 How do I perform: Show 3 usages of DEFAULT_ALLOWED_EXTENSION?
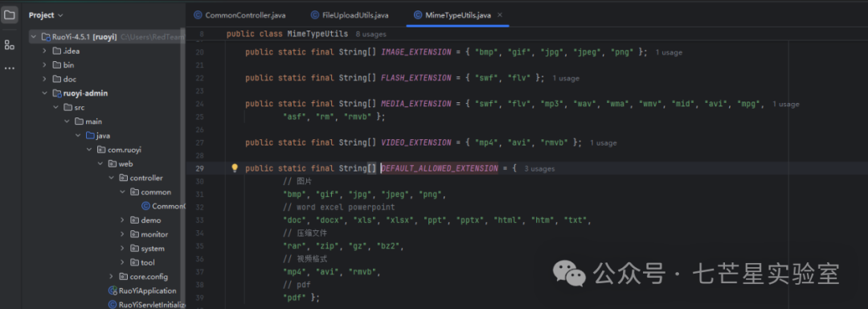click(x=539, y=168)
